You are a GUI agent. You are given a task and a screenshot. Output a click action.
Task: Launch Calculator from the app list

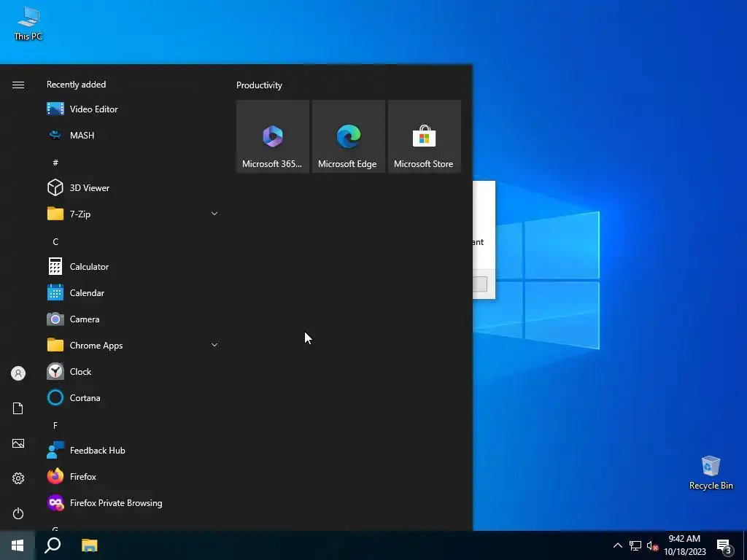133,267
